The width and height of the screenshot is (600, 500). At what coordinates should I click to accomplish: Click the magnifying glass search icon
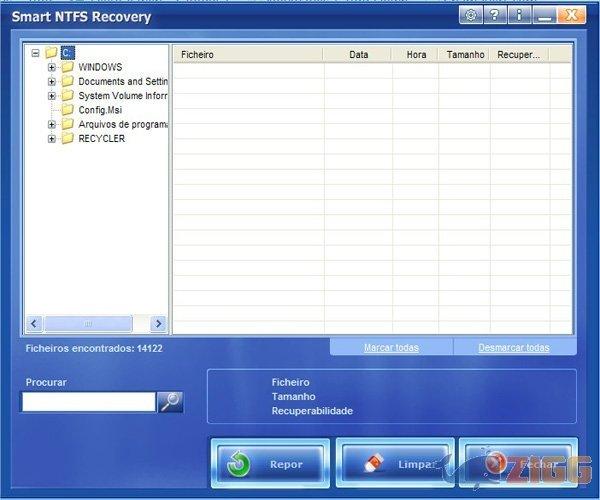[x=170, y=402]
